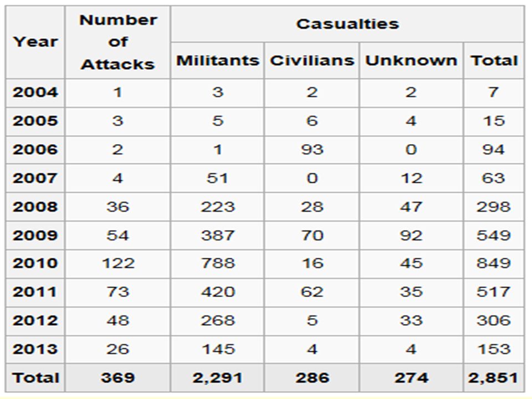Select the 2008 militants value 223
The image size is (532, 399).
click(x=217, y=207)
